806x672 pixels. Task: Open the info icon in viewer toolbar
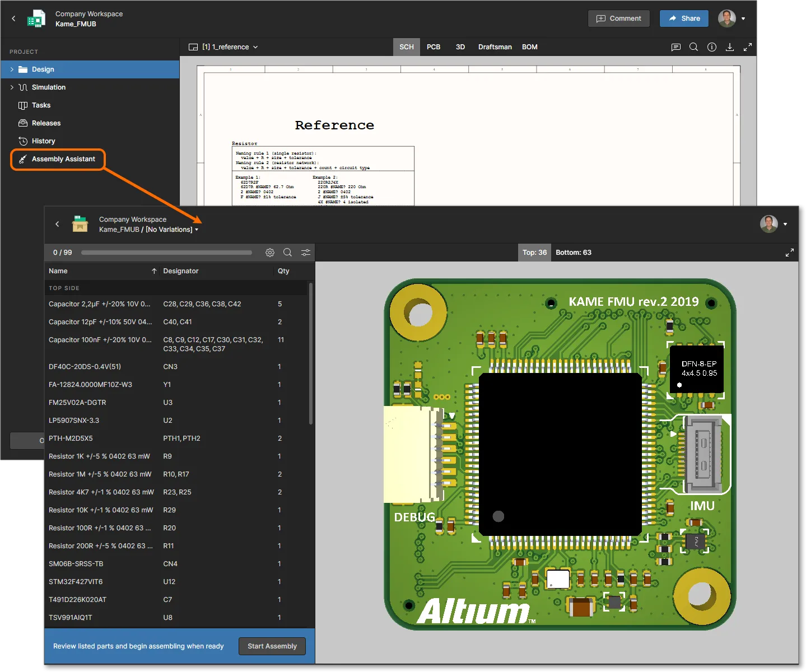click(712, 47)
